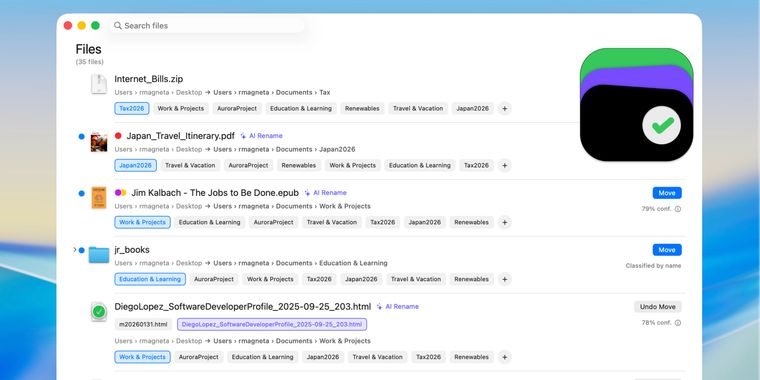Toggle selected Japan2026 tag on Japan_Travel_Itinerary.pdf
Screen dimensions: 760x380
(136, 165)
